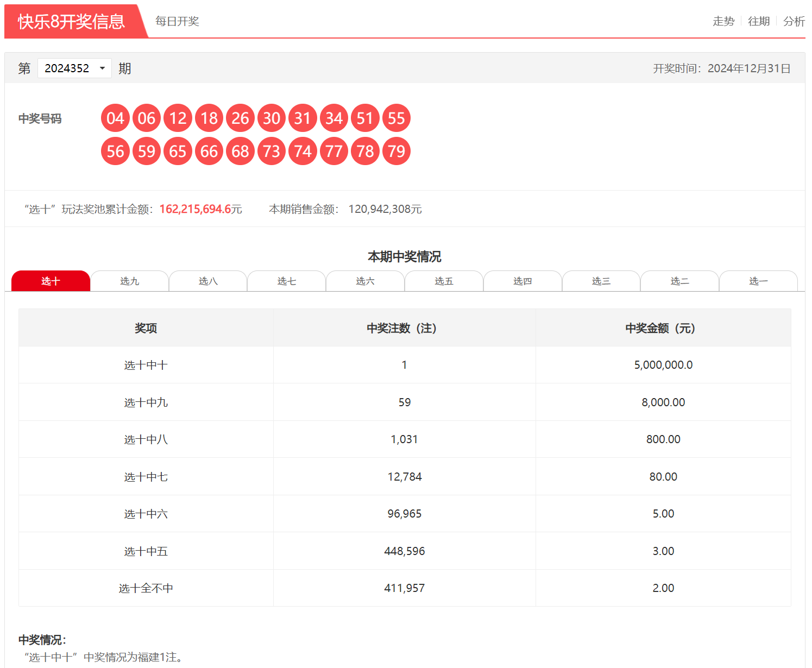Switch to the 选五 tab
This screenshot has width=812, height=668.
click(x=444, y=281)
